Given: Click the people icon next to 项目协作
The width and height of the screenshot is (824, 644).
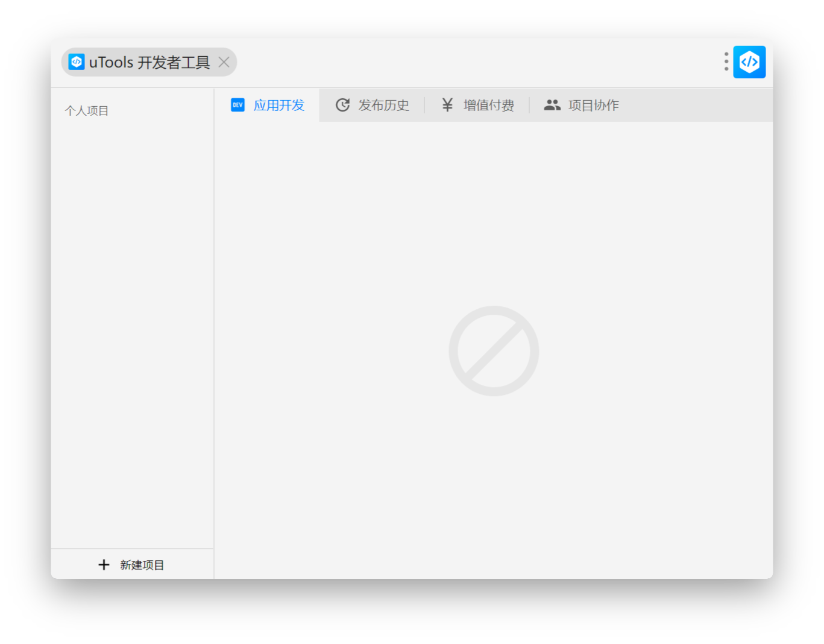Looking at the screenshot, I should pos(552,104).
